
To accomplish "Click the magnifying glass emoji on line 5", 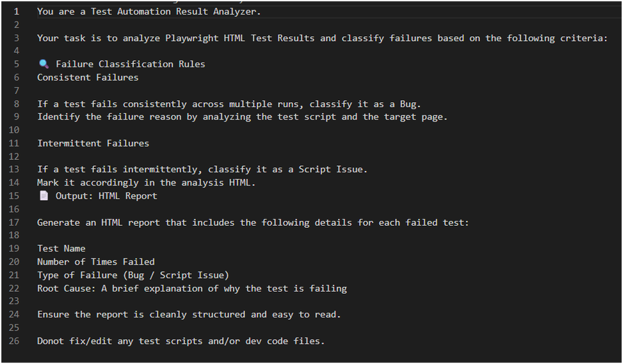I will coord(44,64).
